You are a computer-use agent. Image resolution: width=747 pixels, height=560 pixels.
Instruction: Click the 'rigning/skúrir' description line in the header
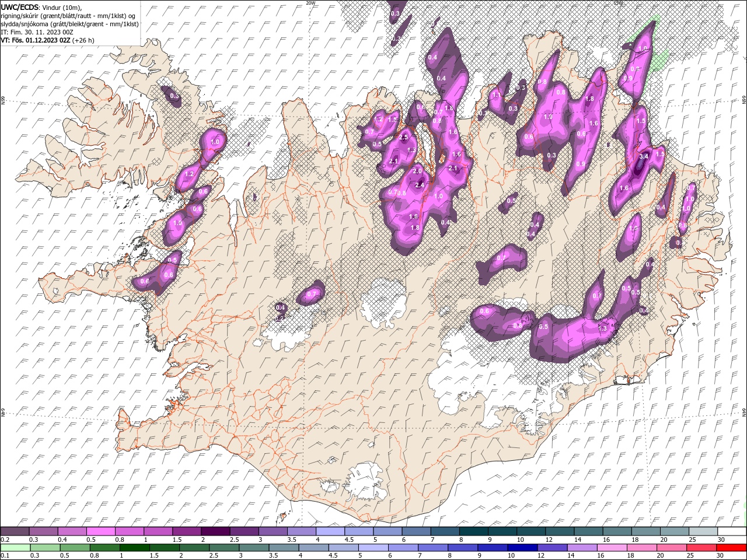pyautogui.click(x=69, y=16)
